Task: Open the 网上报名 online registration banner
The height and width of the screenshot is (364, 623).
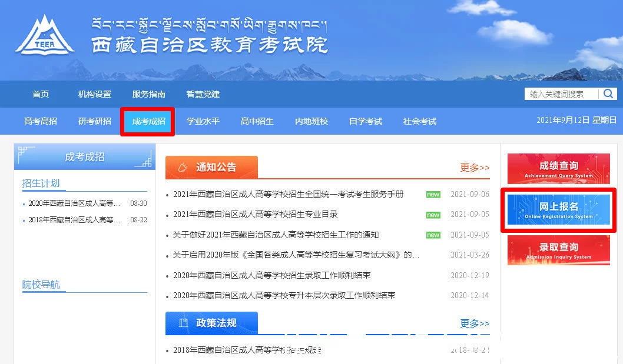Action: [558, 209]
